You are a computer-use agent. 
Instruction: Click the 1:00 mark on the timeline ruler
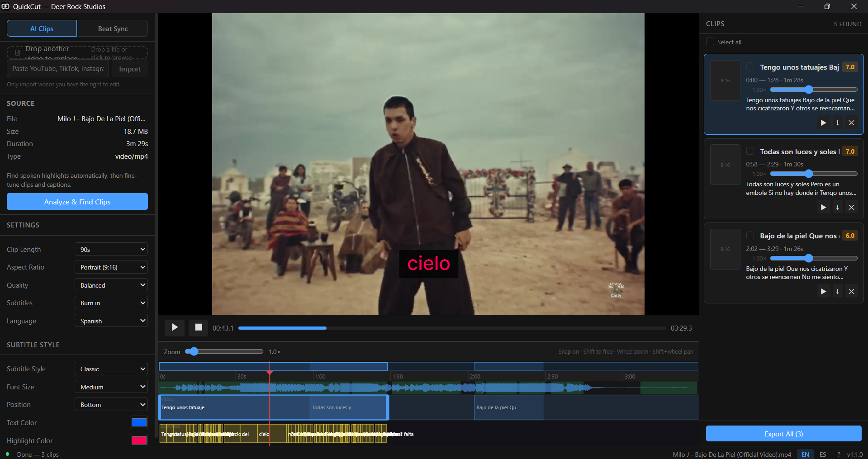tap(320, 376)
